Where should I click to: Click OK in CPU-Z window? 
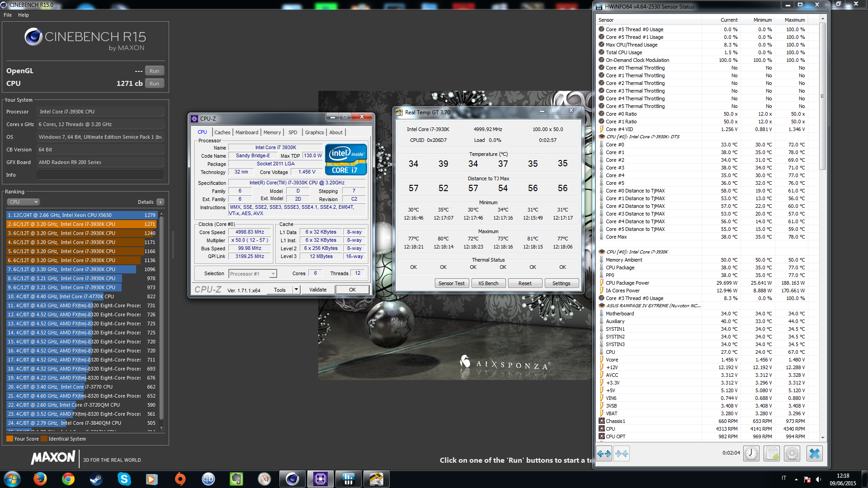point(352,290)
